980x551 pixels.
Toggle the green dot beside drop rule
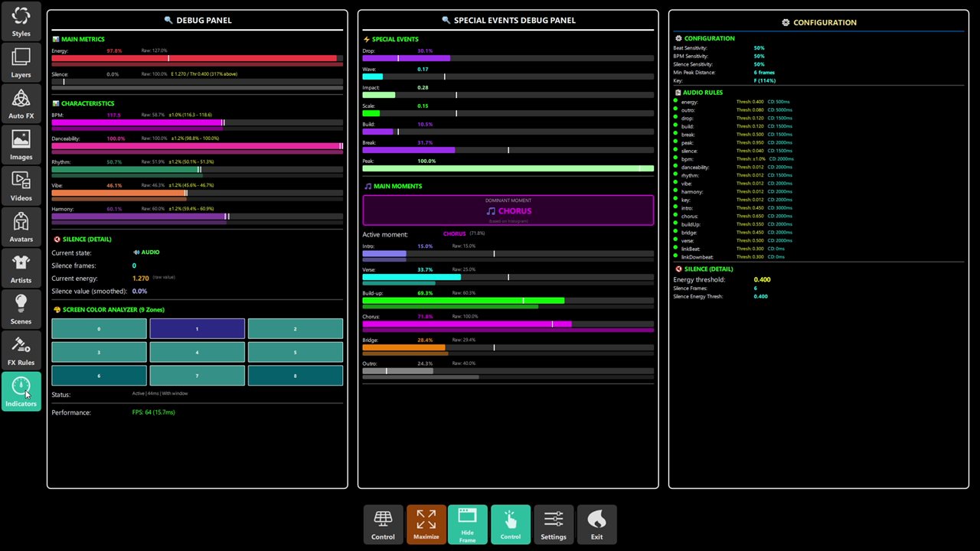click(x=675, y=118)
